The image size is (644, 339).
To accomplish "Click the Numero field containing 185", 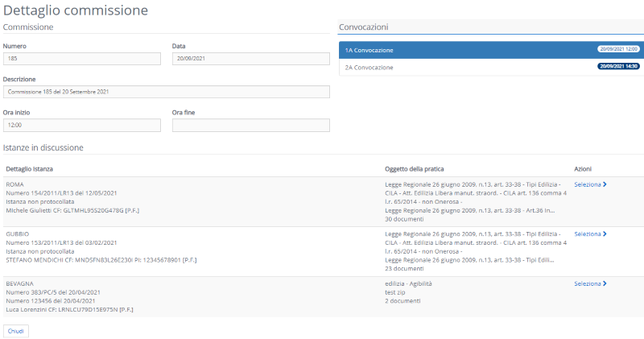I will pyautogui.click(x=82, y=59).
